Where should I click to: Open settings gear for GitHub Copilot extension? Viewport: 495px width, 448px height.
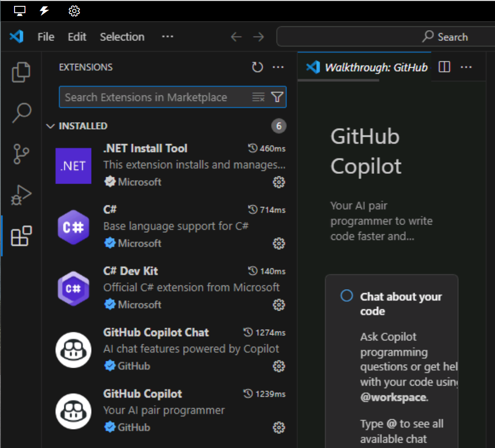click(279, 427)
